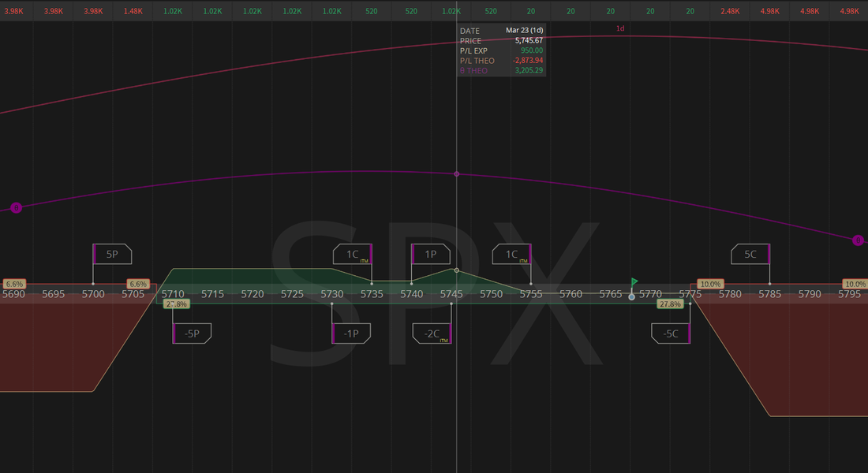Screen dimensions: 868x473
Task: Click the 5690 price axis label
Action: [x=14, y=294]
